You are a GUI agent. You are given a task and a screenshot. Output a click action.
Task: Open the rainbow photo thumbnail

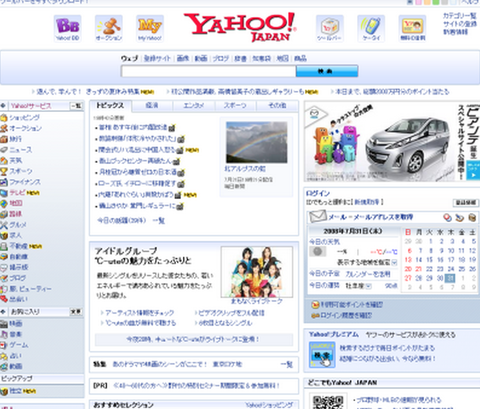[257, 142]
